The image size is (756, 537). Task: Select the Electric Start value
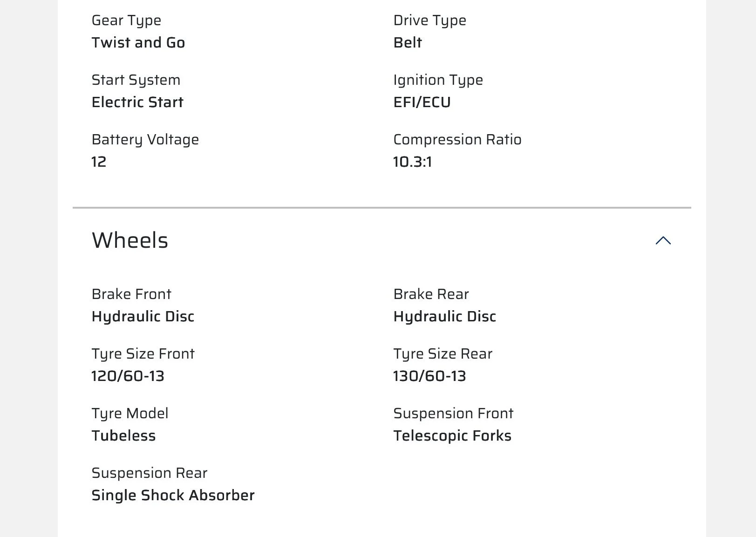pos(137,102)
